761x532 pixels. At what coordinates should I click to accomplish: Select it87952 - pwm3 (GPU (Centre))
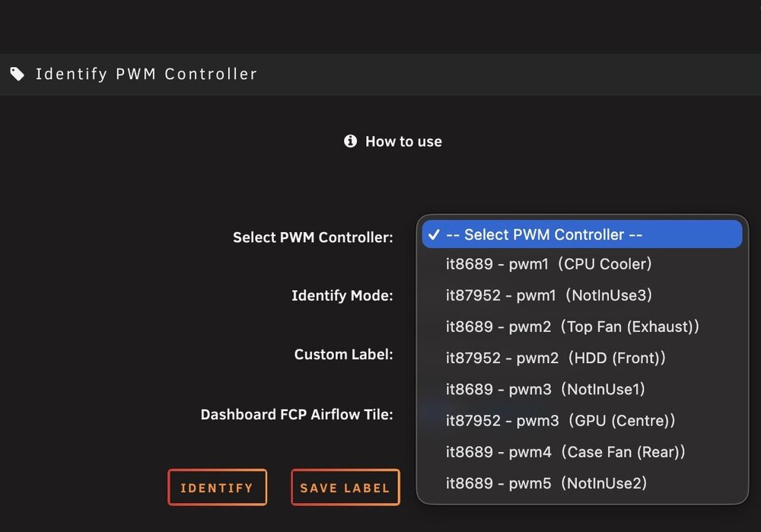[582, 420]
